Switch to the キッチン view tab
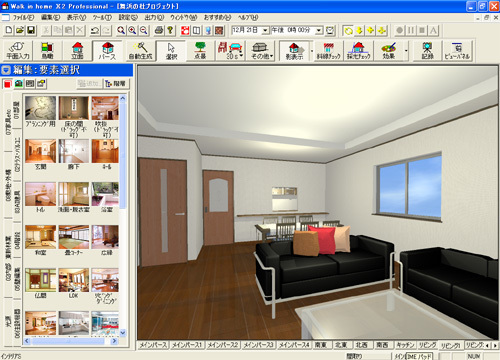 405,345
